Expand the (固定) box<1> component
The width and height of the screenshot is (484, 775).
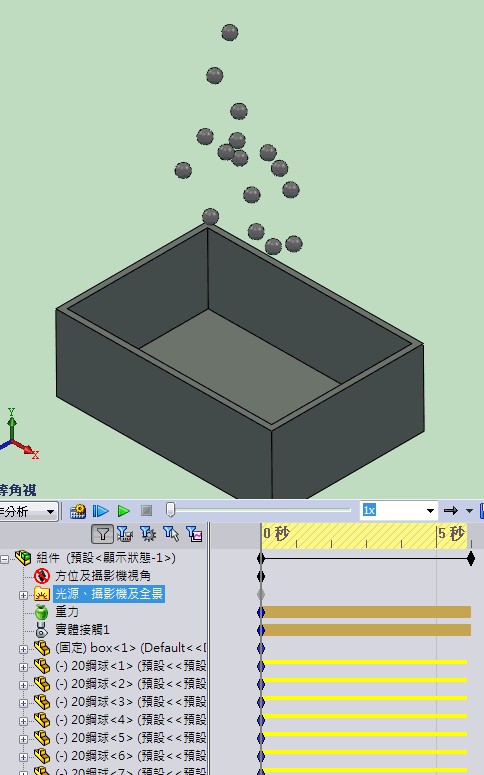23,649
